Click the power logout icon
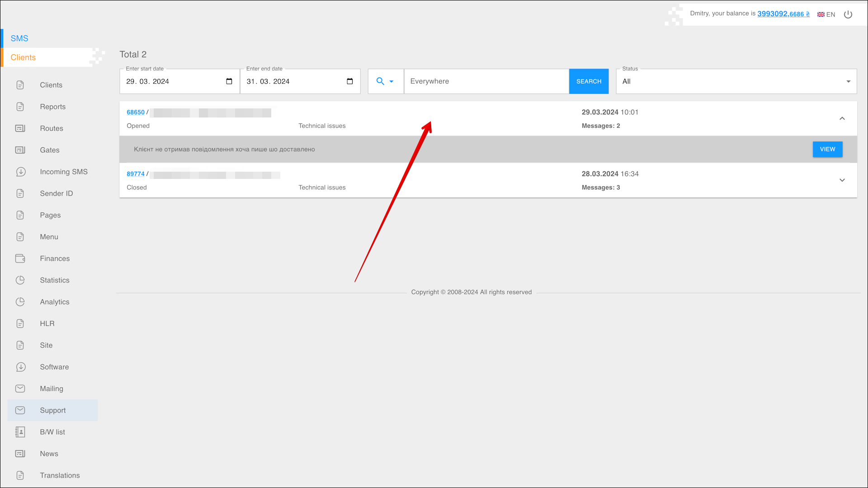 848,14
